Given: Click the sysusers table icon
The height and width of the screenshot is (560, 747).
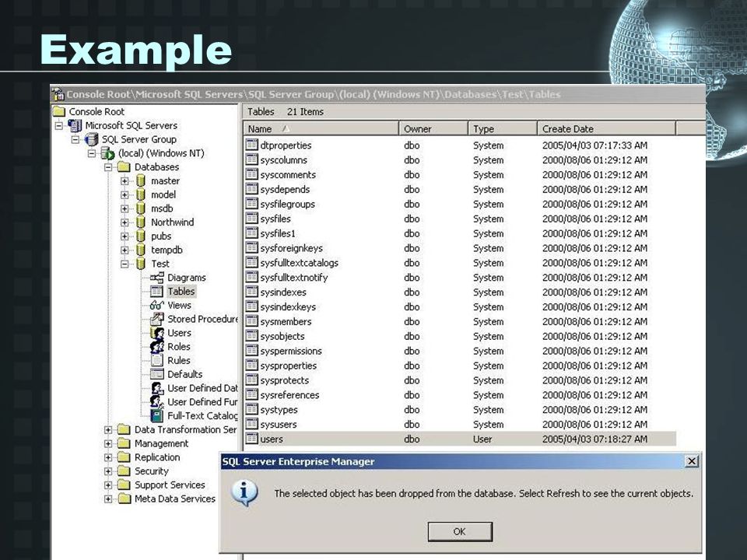Looking at the screenshot, I should click(252, 424).
